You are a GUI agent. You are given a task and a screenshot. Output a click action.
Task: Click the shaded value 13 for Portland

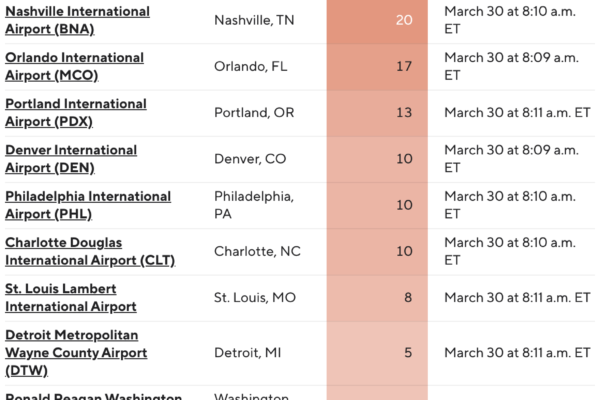point(377,113)
